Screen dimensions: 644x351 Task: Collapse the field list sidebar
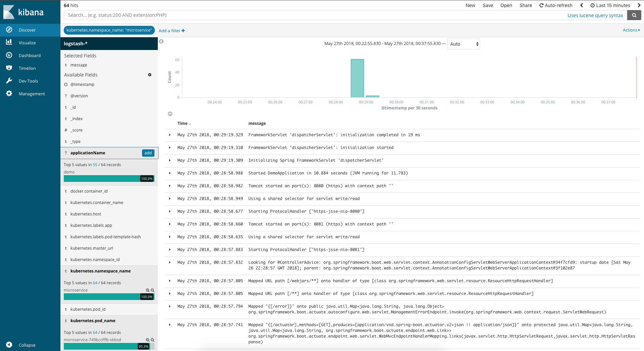pyautogui.click(x=161, y=42)
